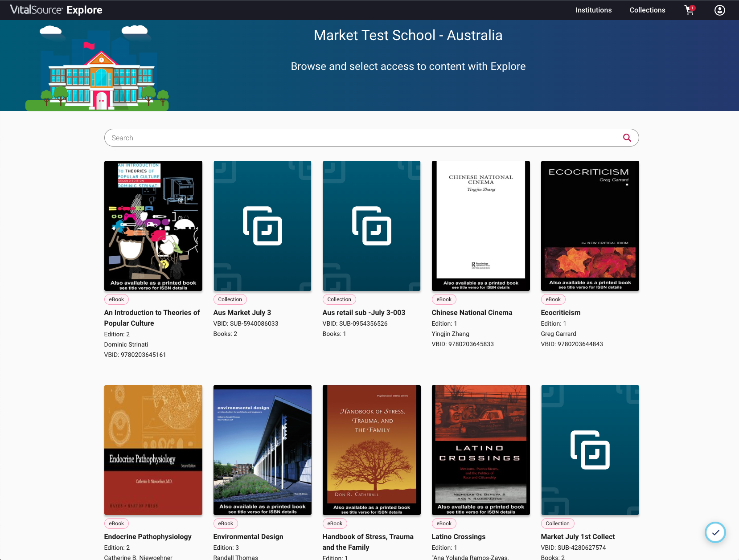
Task: Click the Ecocriticism title link
Action: 561,313
